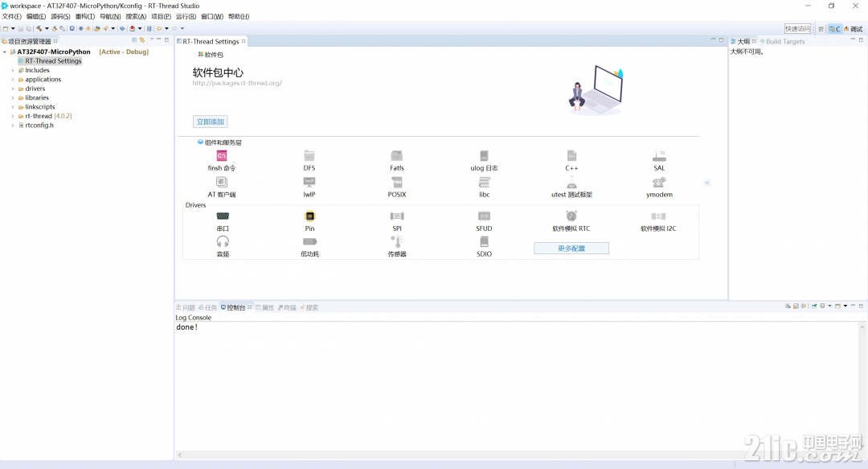Click the 立即添加 button
Image resolution: width=868 pixels, height=469 pixels.
(x=211, y=122)
